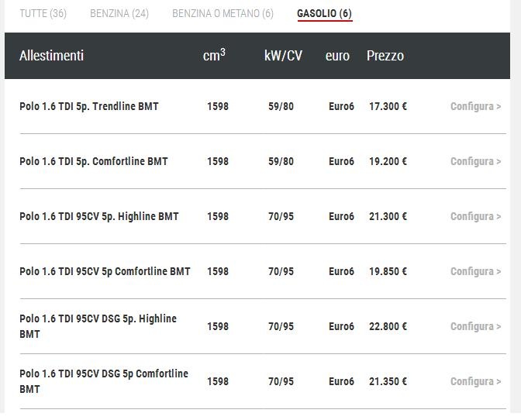
Task: Configure the Polo 1.6 TDI 95CV 5p. Highline BMT
Action: coord(475,216)
